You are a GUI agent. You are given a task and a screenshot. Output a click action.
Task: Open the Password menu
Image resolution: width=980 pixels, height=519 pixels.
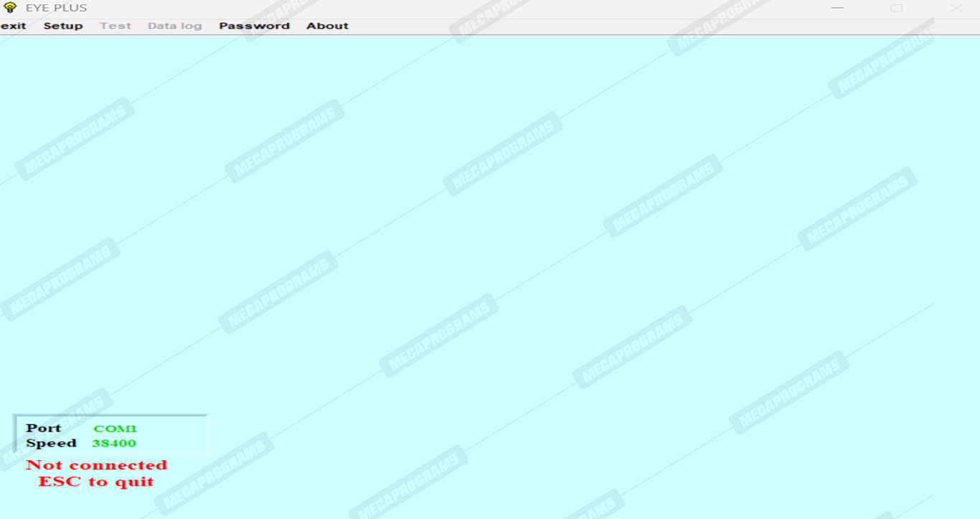pyautogui.click(x=255, y=26)
